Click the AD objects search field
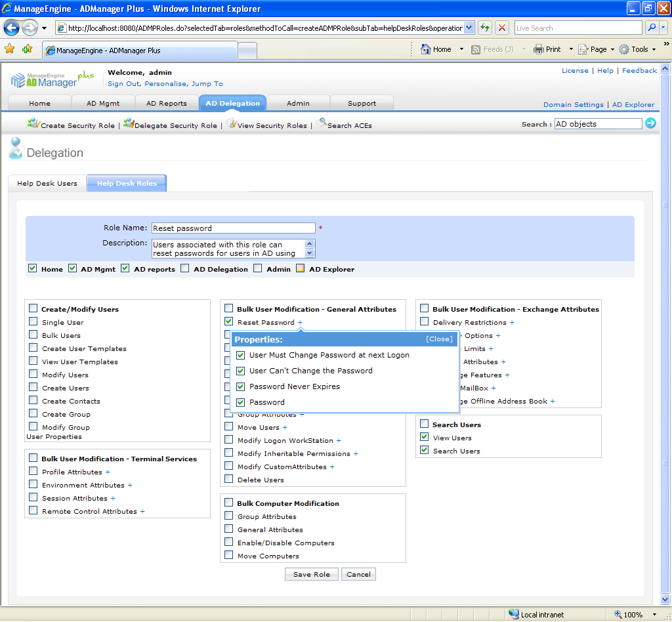This screenshot has width=672, height=622. click(x=598, y=124)
